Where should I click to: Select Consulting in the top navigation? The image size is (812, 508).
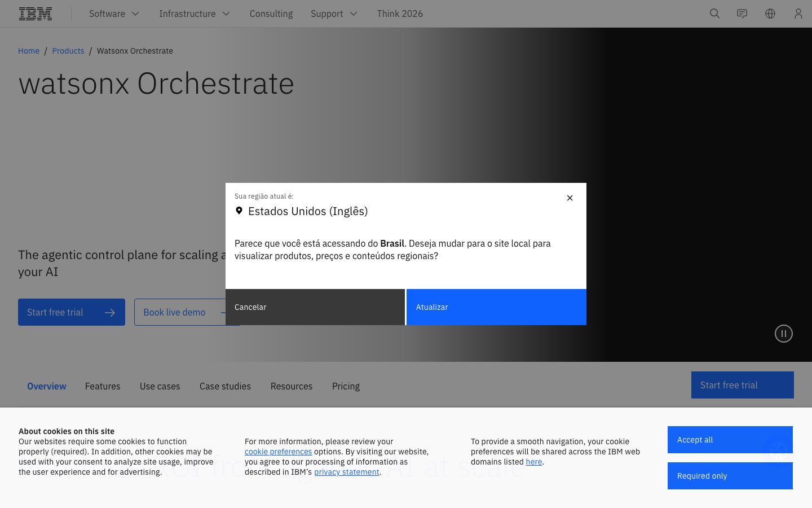(x=271, y=14)
